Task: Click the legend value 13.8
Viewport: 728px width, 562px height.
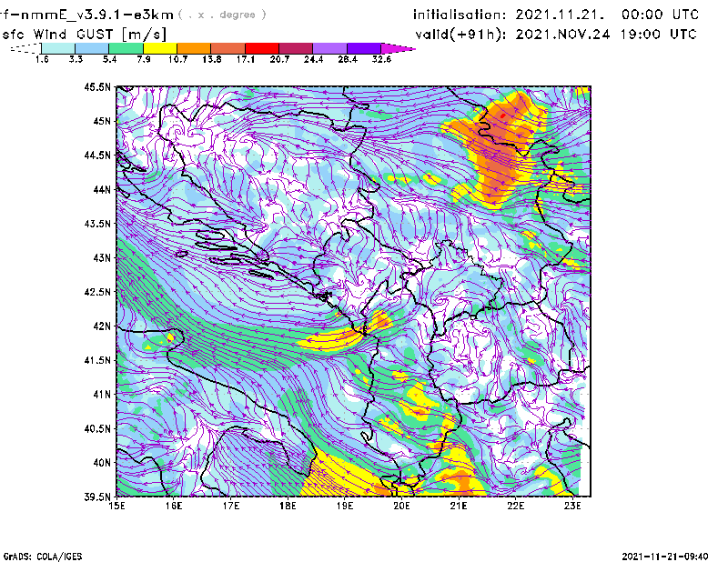Action: (x=211, y=59)
